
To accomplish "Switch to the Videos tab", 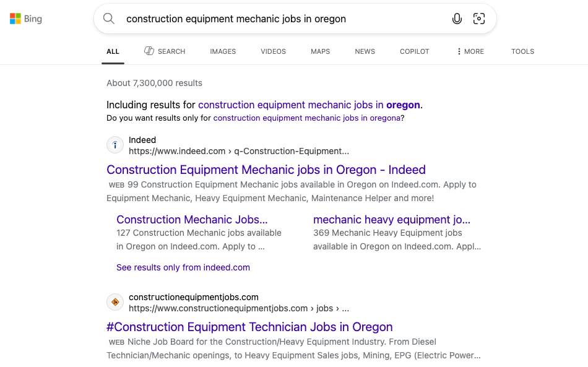I will click(273, 51).
